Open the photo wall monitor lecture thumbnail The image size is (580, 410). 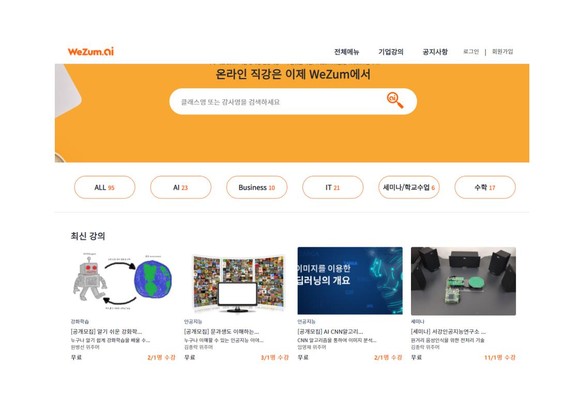tap(237, 281)
